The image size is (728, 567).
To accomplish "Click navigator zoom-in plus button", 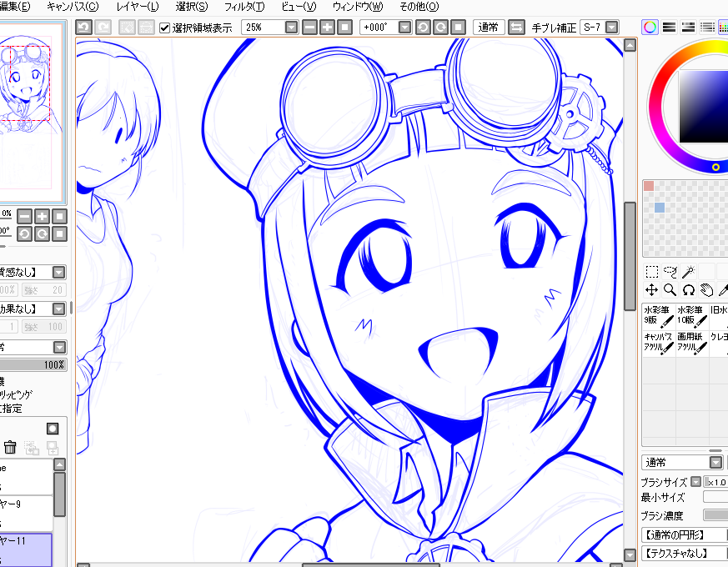I will pyautogui.click(x=42, y=217).
